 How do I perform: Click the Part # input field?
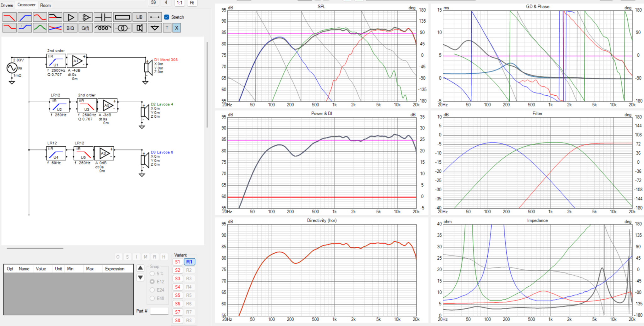click(x=159, y=311)
